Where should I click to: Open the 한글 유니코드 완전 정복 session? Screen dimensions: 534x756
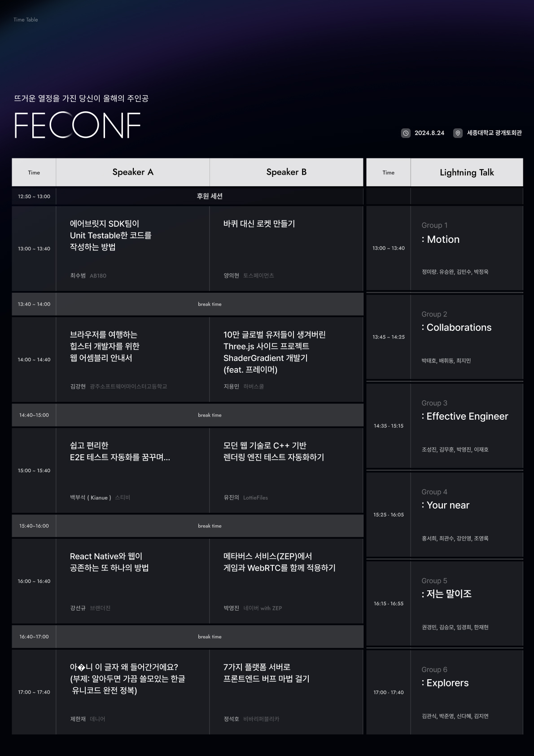(133, 692)
